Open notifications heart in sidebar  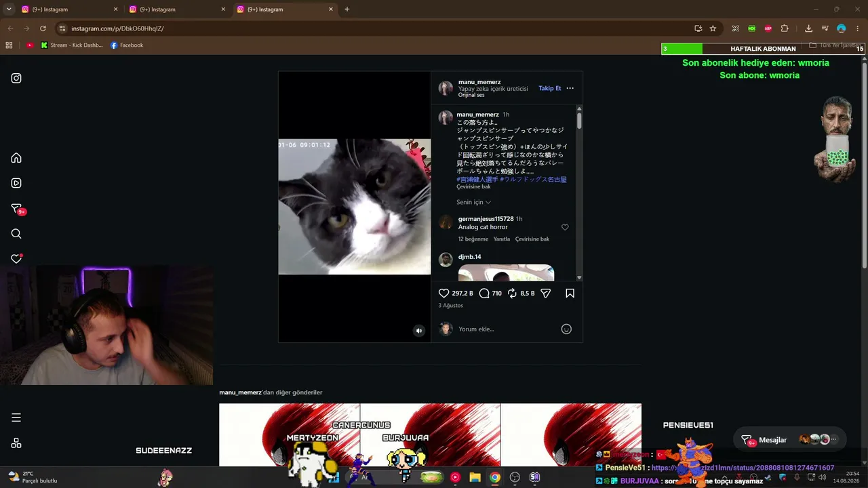point(16,259)
